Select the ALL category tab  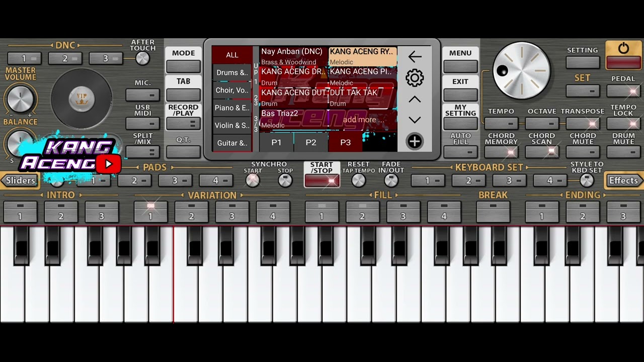[232, 55]
